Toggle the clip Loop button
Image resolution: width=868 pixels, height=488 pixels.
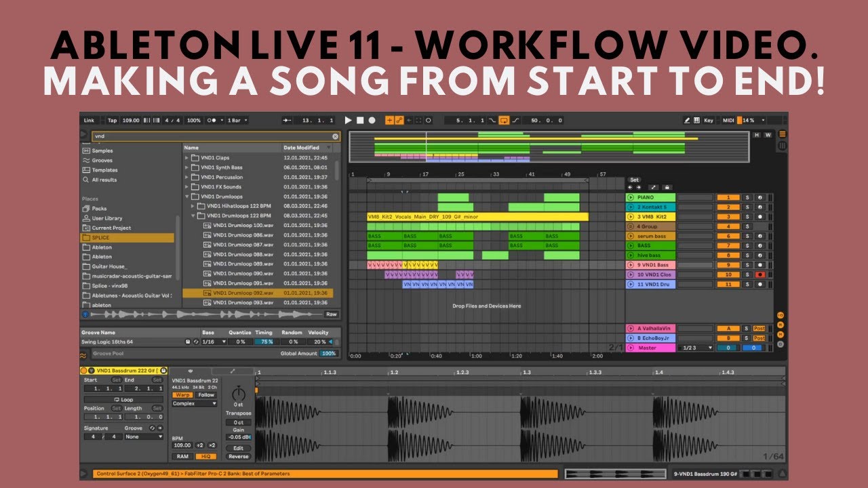pyautogui.click(x=123, y=400)
